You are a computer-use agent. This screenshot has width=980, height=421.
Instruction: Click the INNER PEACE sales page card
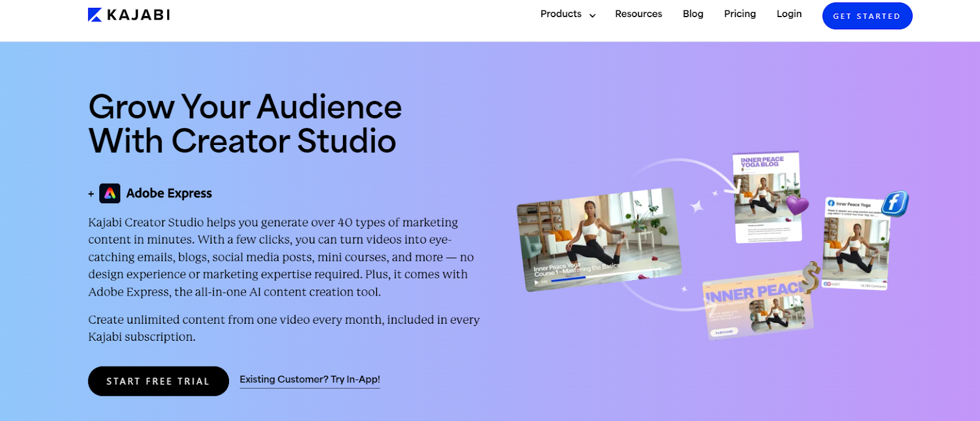[758, 306]
